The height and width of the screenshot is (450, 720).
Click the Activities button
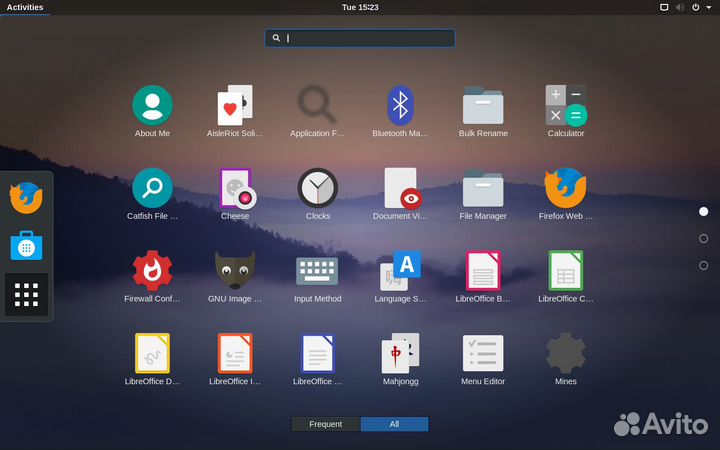(x=25, y=7)
